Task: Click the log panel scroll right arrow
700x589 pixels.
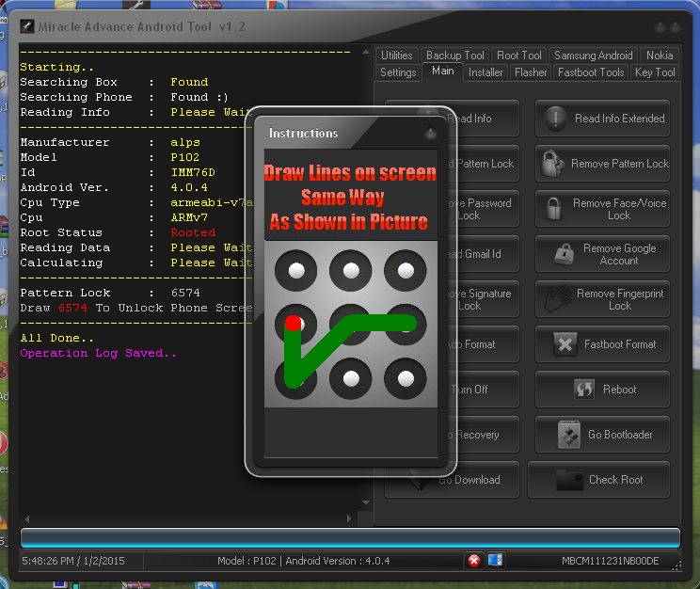Action: pyautogui.click(x=349, y=518)
